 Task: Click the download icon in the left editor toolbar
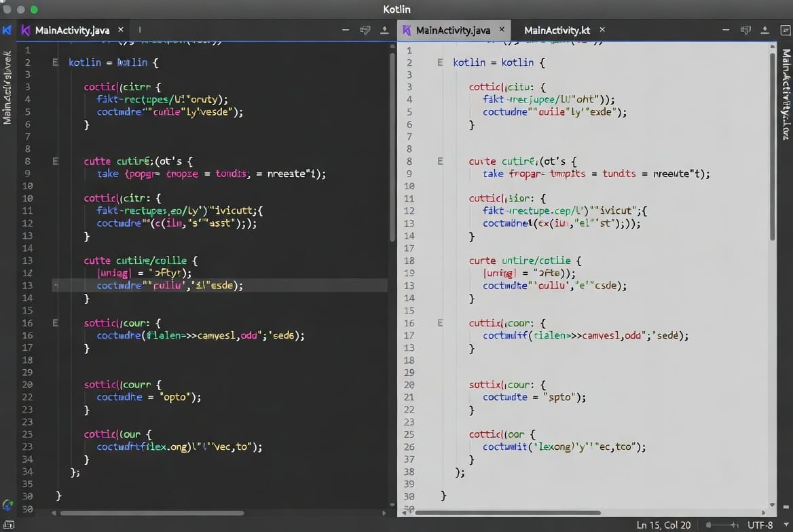(383, 30)
